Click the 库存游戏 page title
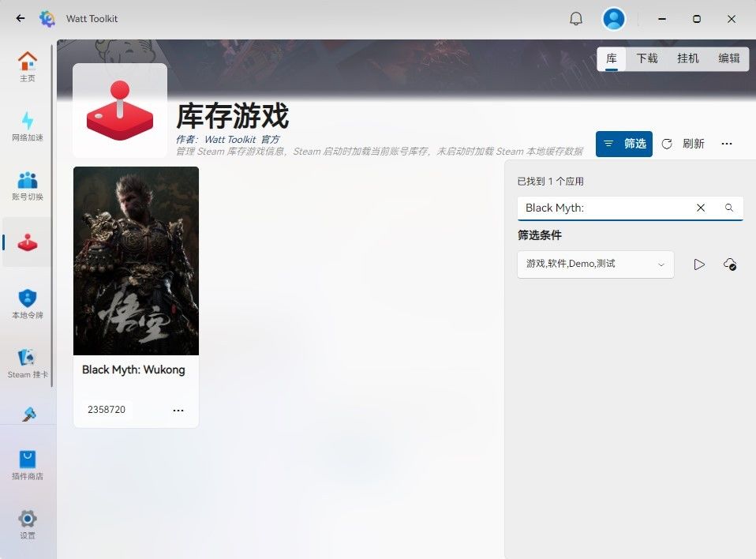 (232, 116)
